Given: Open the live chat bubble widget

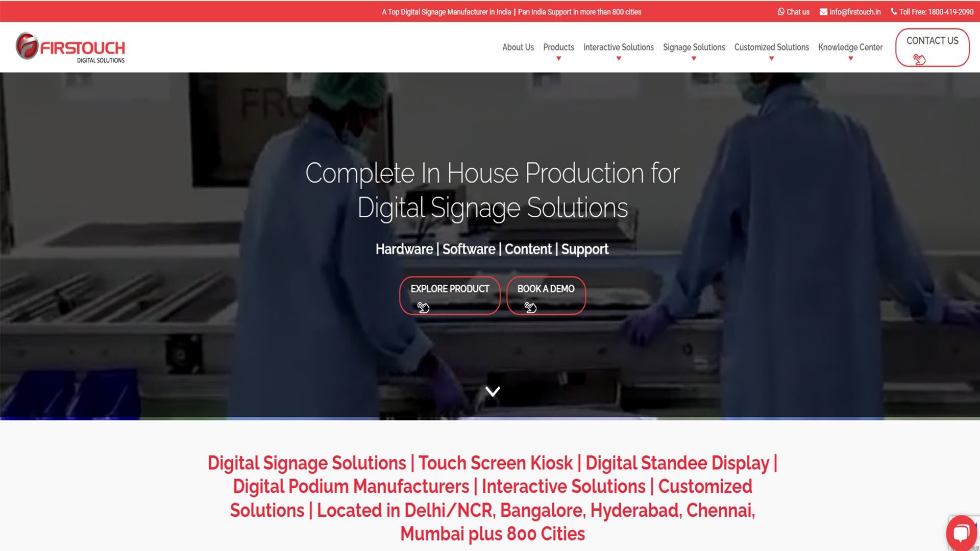Looking at the screenshot, I should pos(961,533).
